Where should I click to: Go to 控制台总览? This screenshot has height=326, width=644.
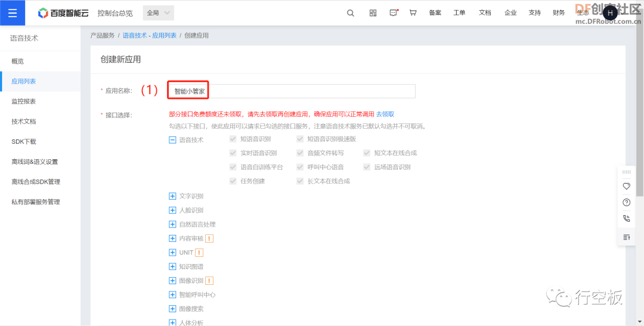point(115,13)
